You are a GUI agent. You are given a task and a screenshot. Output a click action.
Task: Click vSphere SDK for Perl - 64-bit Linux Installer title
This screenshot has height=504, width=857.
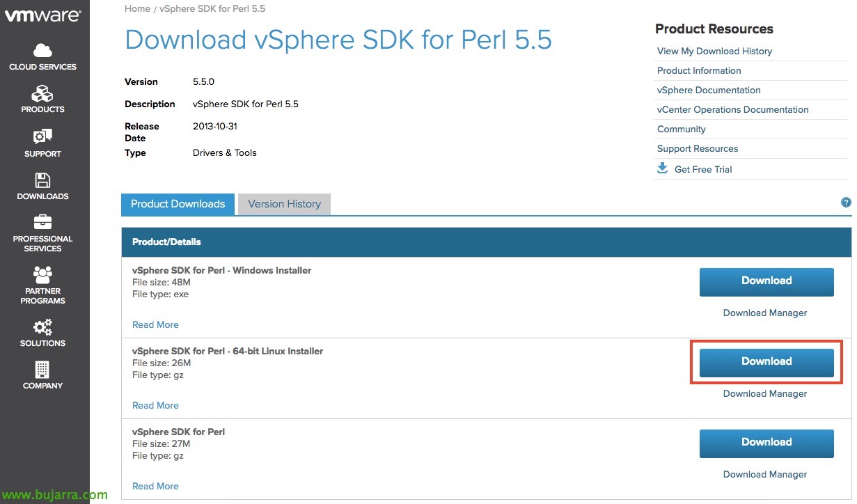click(228, 352)
